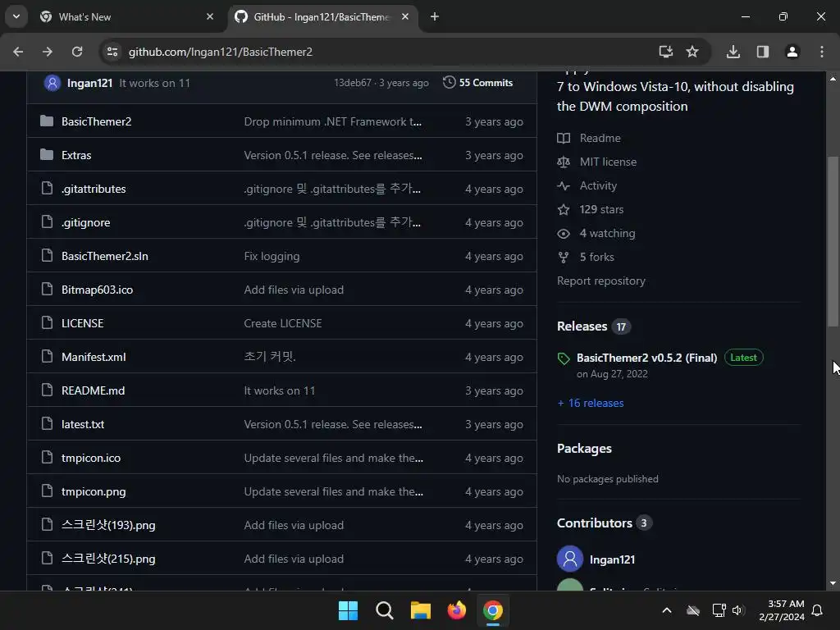Image resolution: width=840 pixels, height=630 pixels.
Task: Open the tab search dropdown arrow
Action: coord(16,16)
